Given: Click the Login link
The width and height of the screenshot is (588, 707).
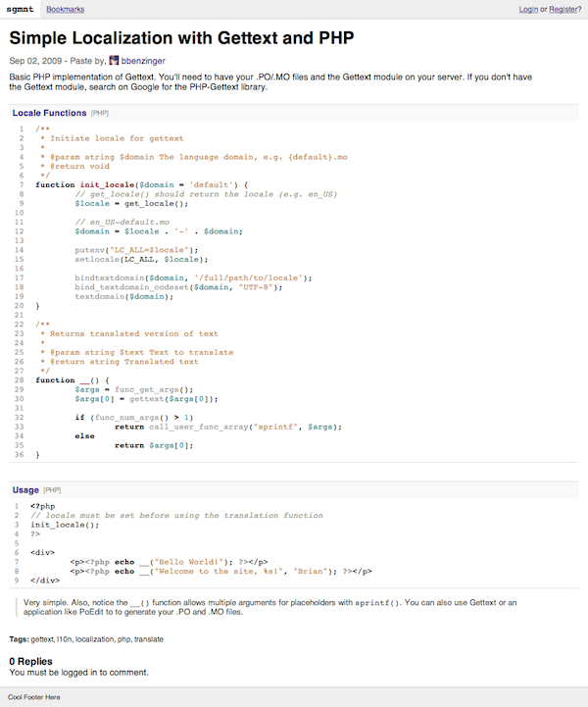Looking at the screenshot, I should point(528,9).
